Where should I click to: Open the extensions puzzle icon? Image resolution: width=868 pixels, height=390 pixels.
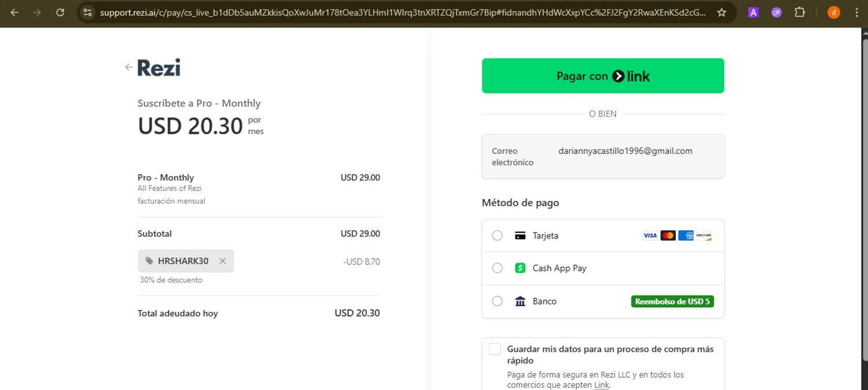(800, 12)
